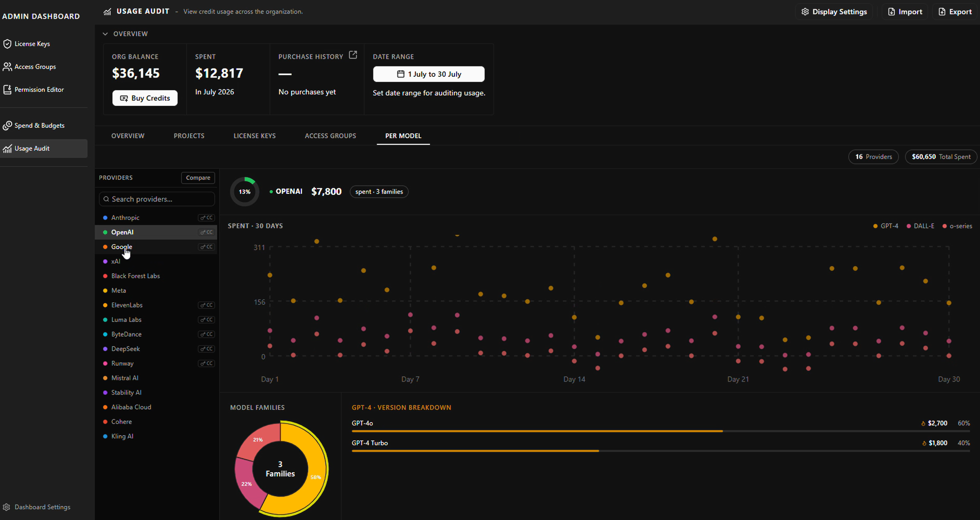
Task: Select Mistral AI provider
Action: point(156,378)
